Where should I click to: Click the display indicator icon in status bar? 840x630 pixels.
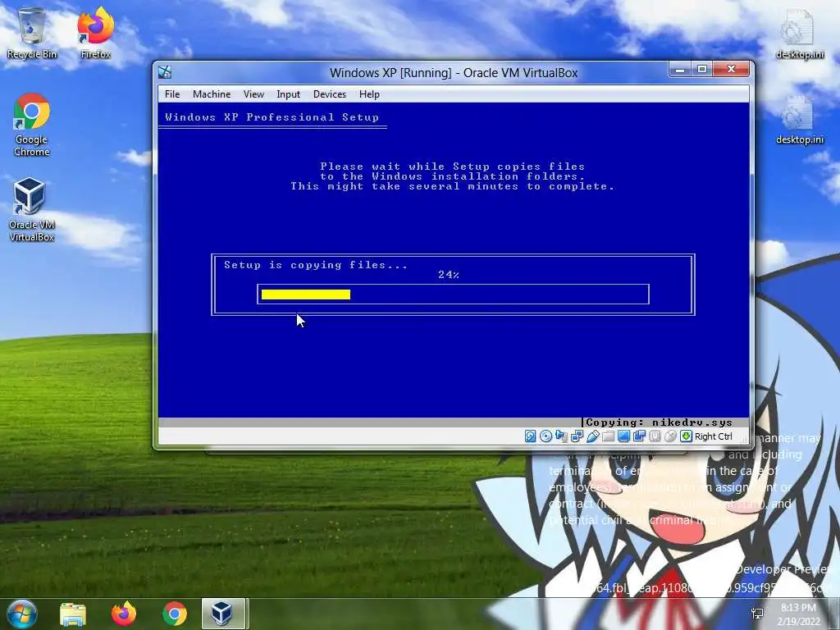[623, 436]
